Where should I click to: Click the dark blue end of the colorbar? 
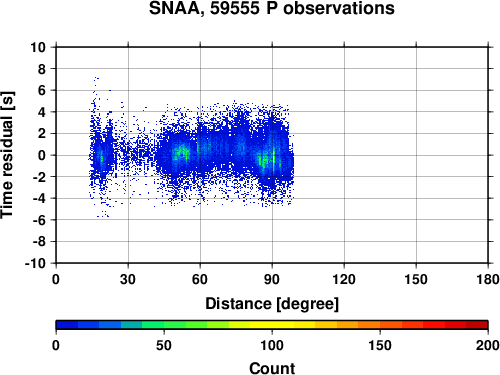coord(67,325)
